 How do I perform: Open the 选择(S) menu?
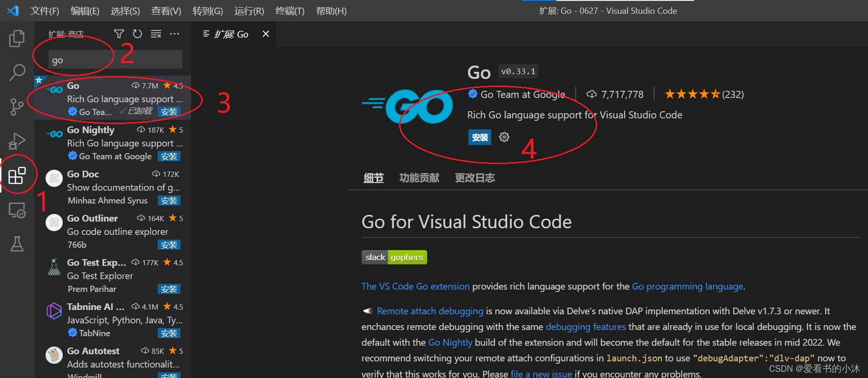[125, 11]
